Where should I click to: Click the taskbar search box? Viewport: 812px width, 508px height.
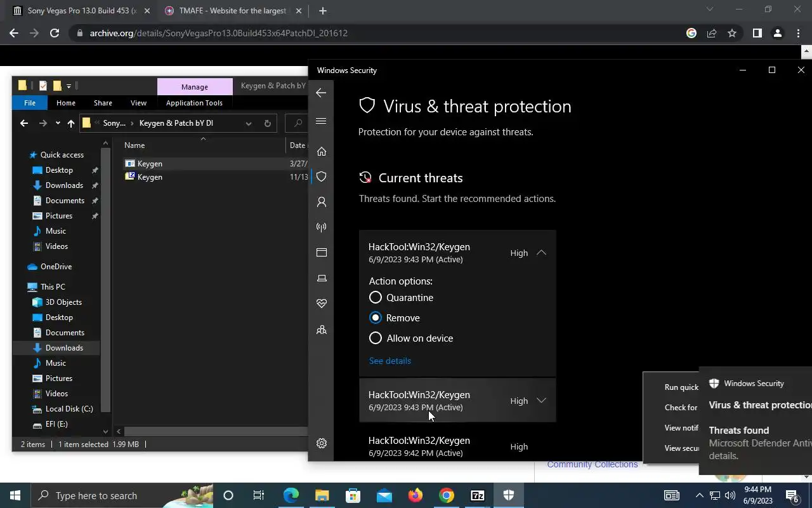tap(122, 495)
